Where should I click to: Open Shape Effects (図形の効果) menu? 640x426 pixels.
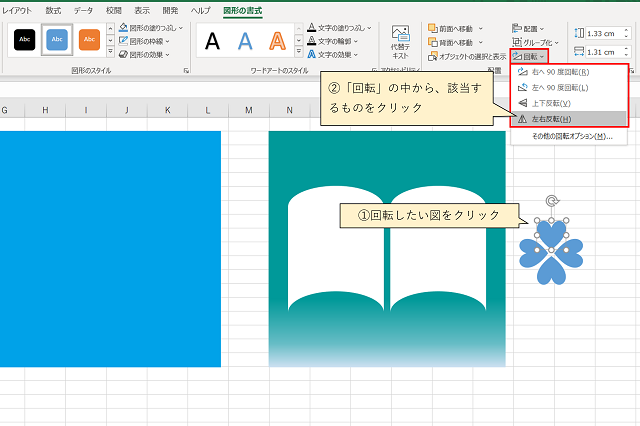tap(144, 54)
